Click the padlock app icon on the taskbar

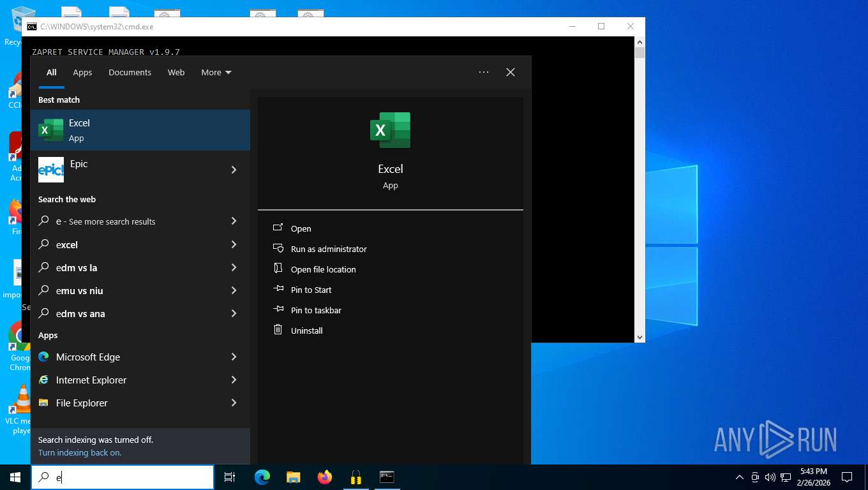pyautogui.click(x=356, y=477)
